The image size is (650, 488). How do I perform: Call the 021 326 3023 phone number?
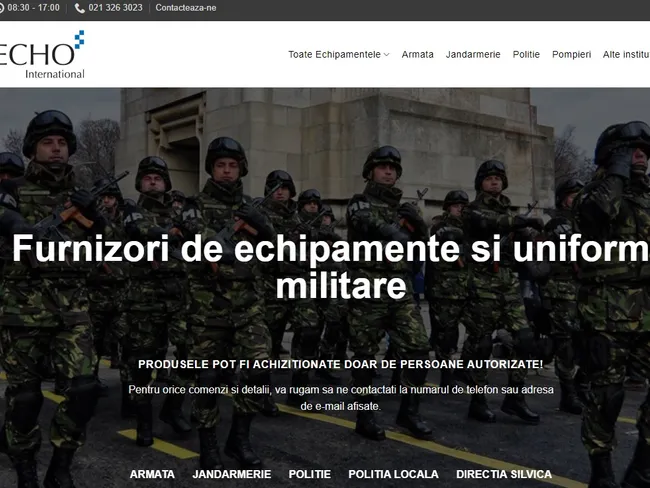click(x=115, y=8)
